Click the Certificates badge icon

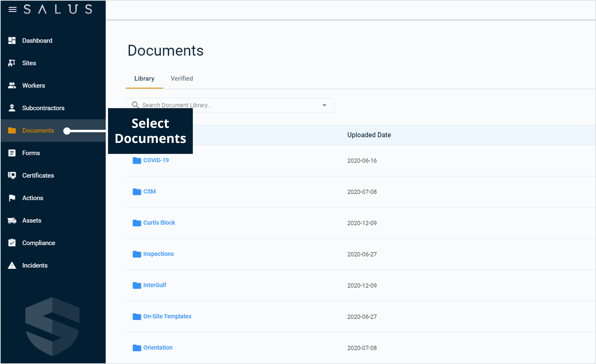coord(12,175)
